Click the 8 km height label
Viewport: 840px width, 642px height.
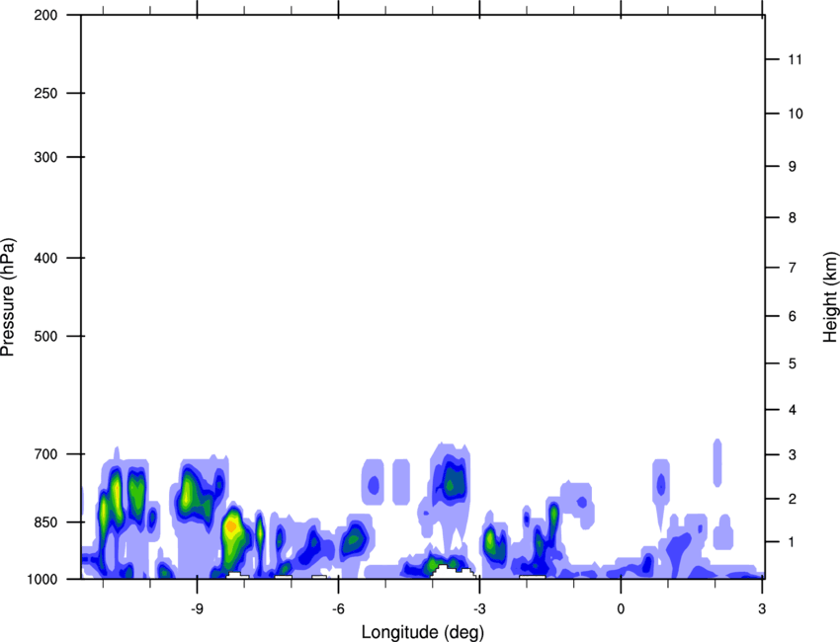pyautogui.click(x=793, y=217)
